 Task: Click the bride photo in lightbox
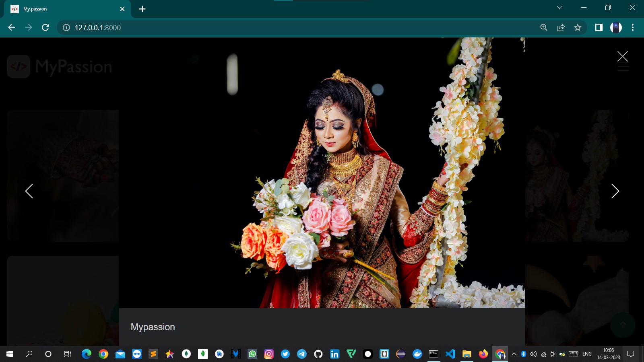click(322, 173)
